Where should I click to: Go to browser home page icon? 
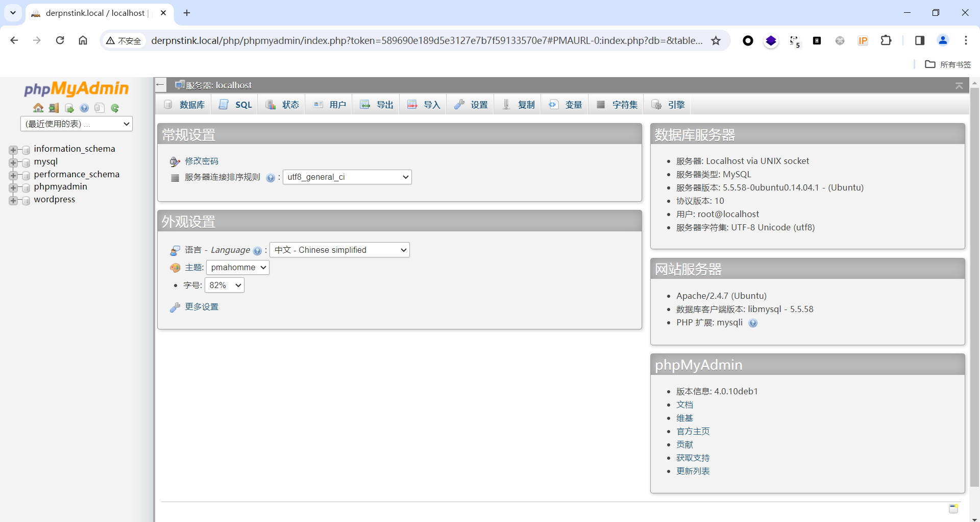click(83, 40)
